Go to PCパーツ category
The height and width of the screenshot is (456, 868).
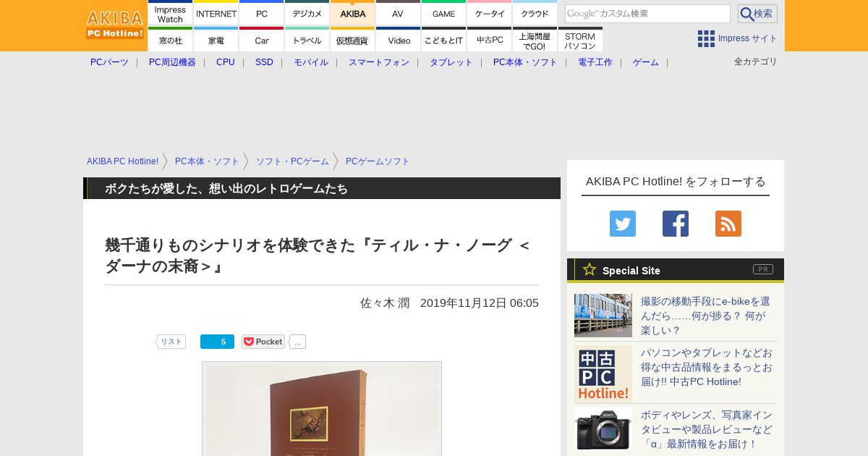pos(109,62)
